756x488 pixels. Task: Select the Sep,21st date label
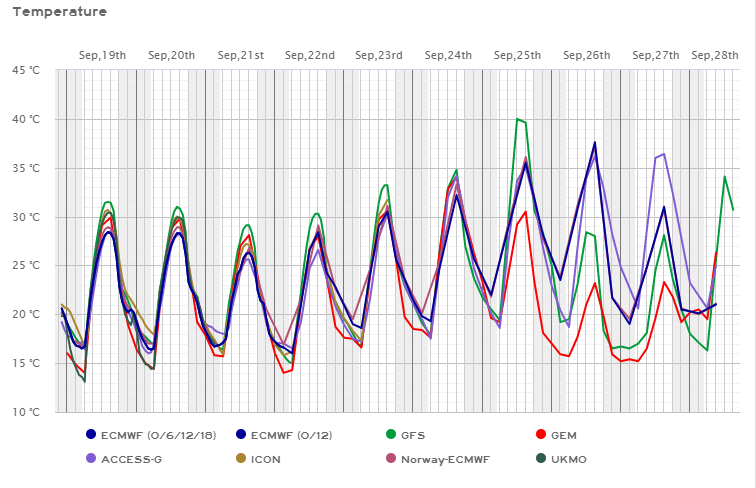pos(241,55)
